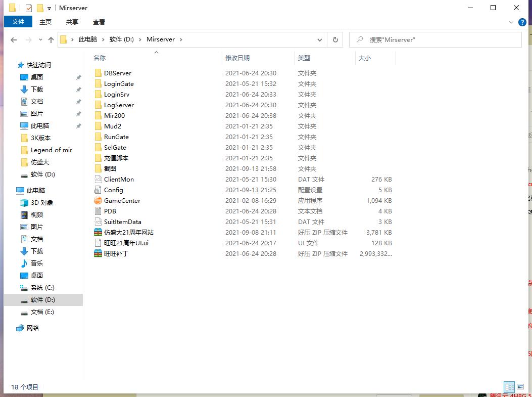Switch to large icons view

tap(520, 387)
